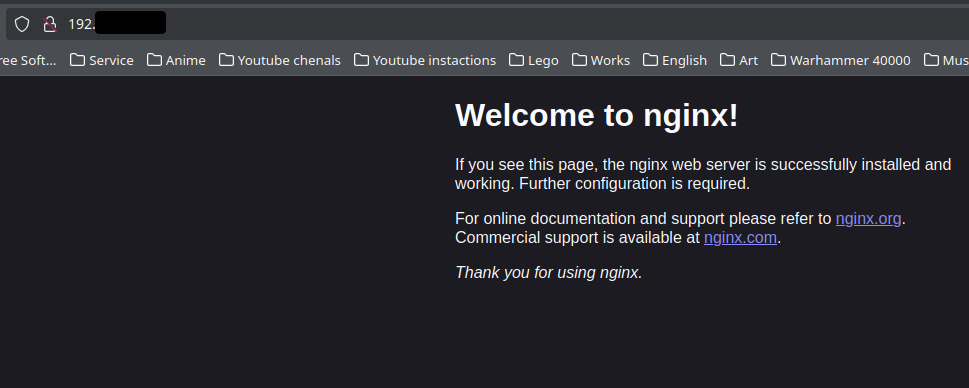Open the Works bookmarks folder
Image resolution: width=969 pixels, height=388 pixels.
pyautogui.click(x=601, y=60)
